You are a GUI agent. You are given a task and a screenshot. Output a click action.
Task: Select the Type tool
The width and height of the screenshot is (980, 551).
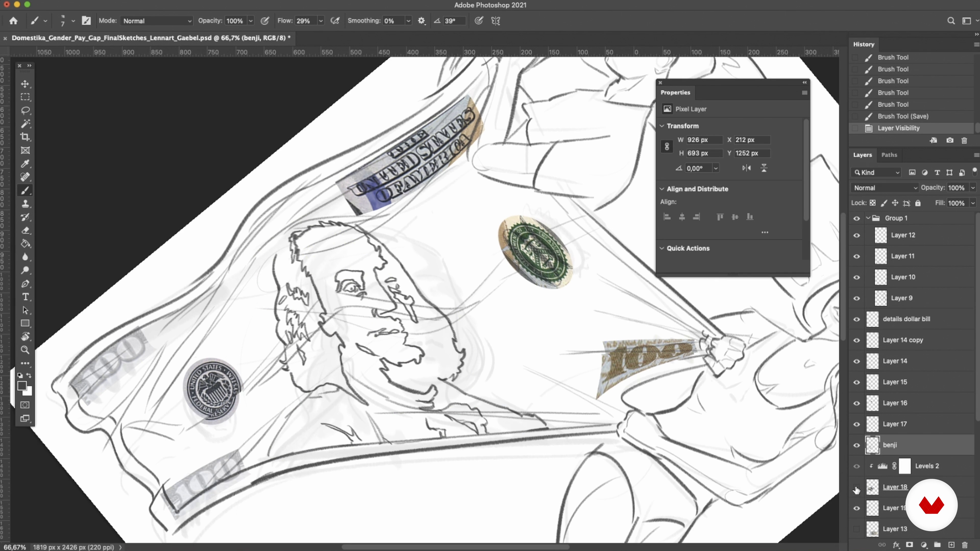tap(25, 297)
